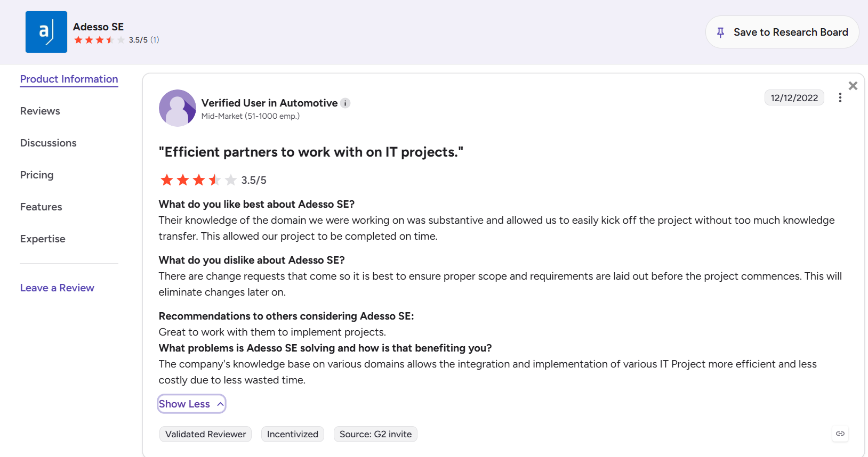Click the Incentivized badge
Screen dimensions: 868x457
click(x=293, y=434)
